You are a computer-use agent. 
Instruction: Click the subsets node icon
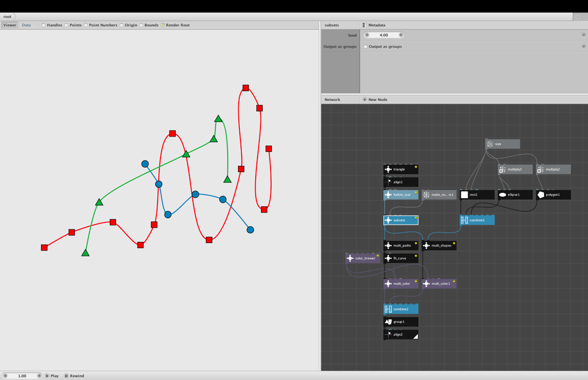point(388,220)
